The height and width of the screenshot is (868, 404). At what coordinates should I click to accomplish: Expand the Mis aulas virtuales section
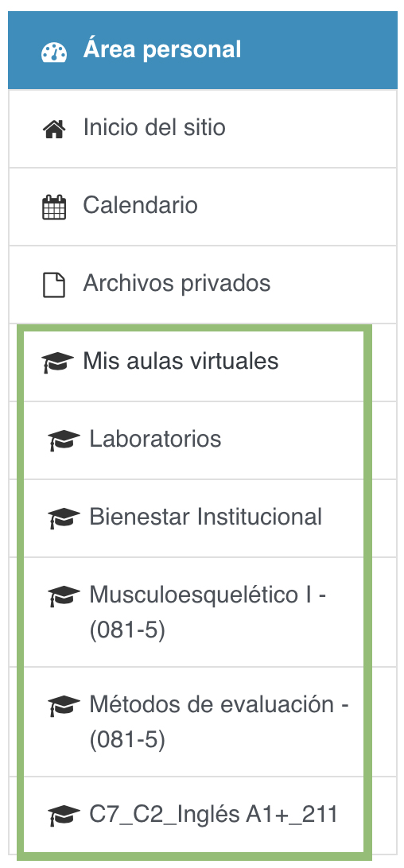193,362
